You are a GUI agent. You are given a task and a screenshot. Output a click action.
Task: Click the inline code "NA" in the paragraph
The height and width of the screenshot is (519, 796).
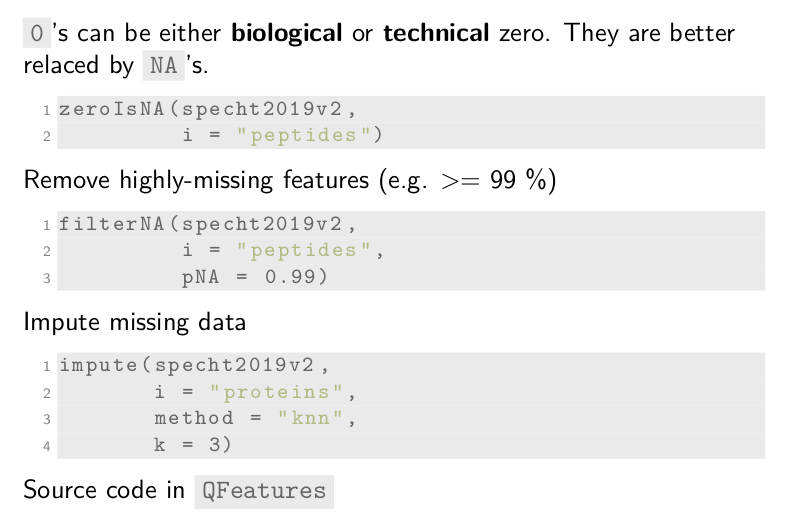pos(164,67)
